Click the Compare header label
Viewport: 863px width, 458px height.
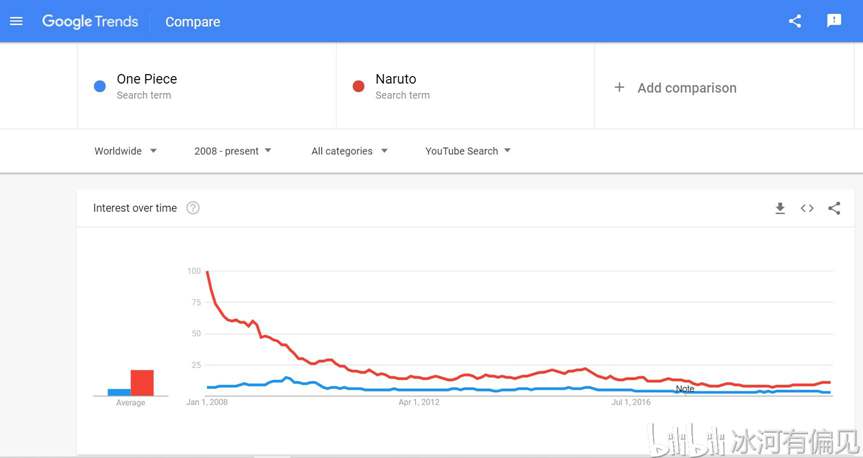click(x=193, y=21)
